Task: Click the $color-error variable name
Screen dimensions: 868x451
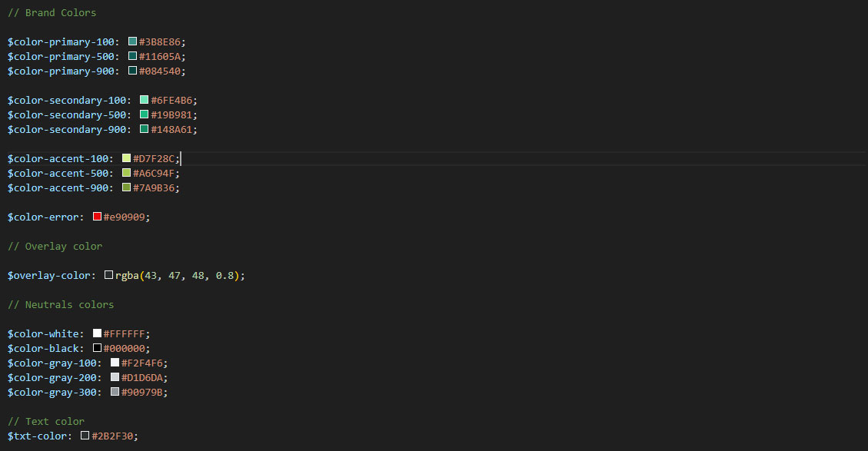Action: tap(43, 217)
